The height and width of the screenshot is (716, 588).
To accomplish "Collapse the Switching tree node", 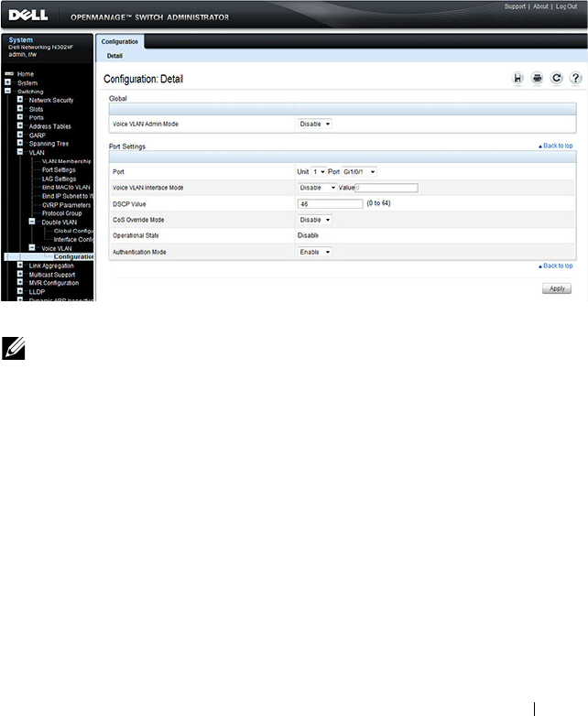I will click(x=7, y=91).
